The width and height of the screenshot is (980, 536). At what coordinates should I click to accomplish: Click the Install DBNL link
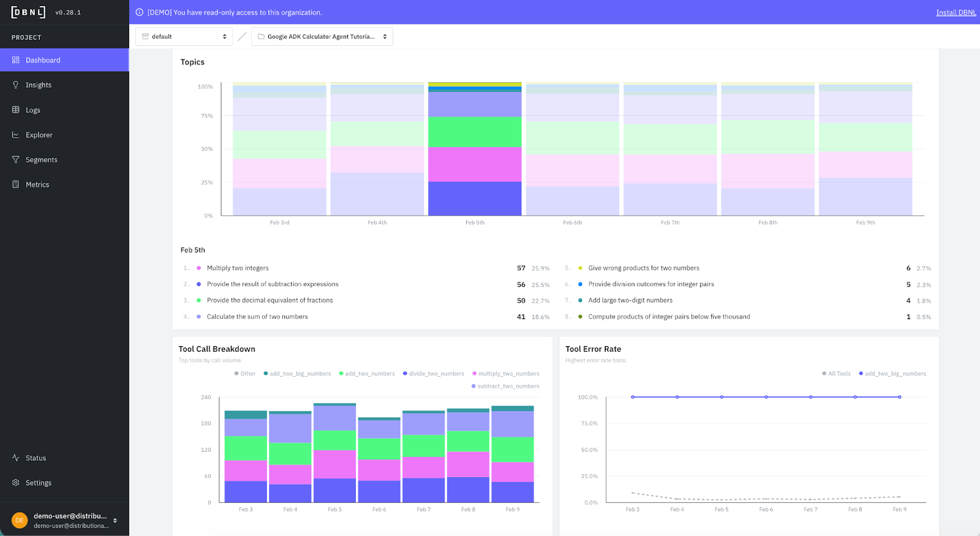[x=956, y=12]
